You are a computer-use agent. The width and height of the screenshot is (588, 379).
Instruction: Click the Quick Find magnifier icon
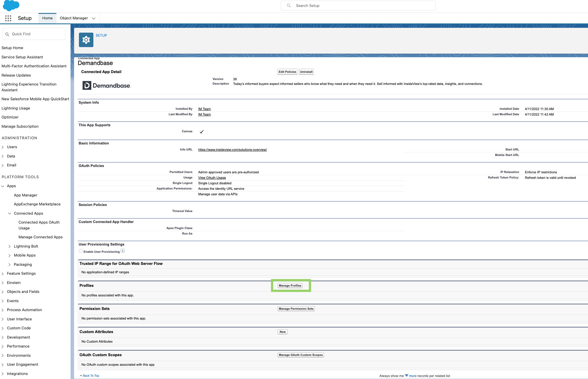point(7,34)
